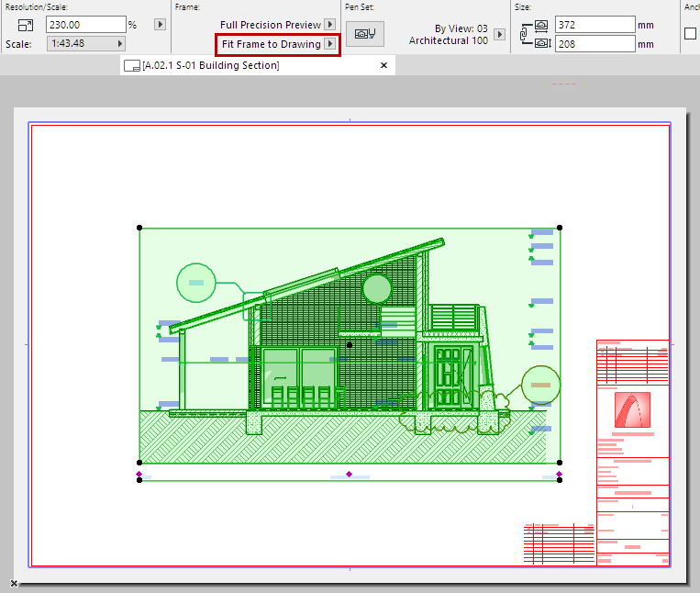The image size is (700, 593).
Task: Click the 372 mm width field
Action: pos(594,25)
